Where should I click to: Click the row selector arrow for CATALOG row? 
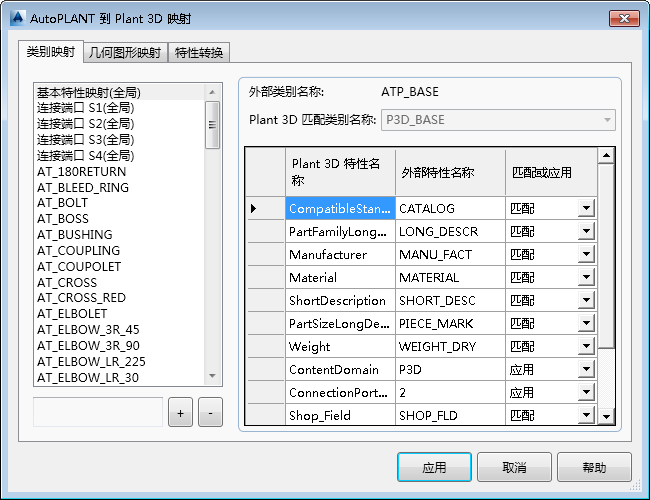(x=265, y=208)
